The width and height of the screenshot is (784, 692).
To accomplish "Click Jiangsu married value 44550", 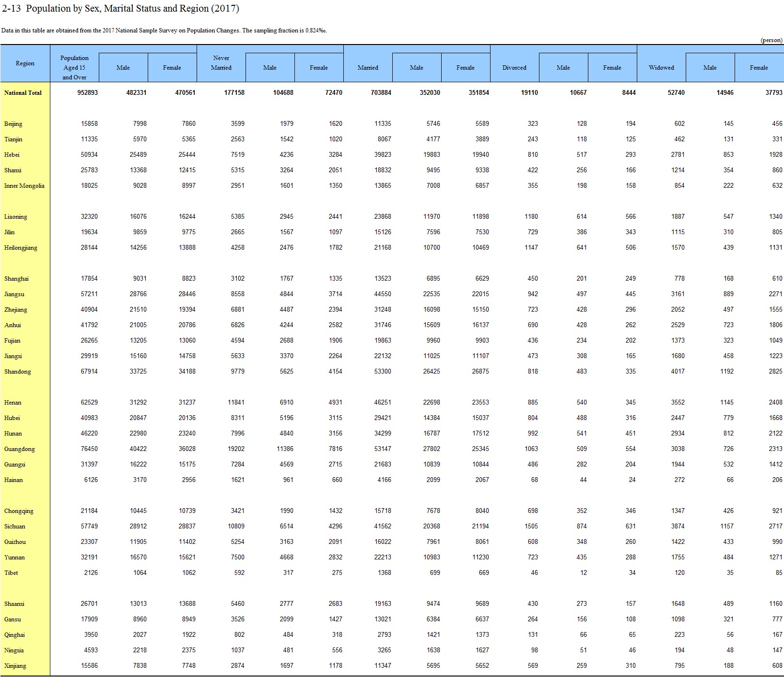I will click(383, 294).
